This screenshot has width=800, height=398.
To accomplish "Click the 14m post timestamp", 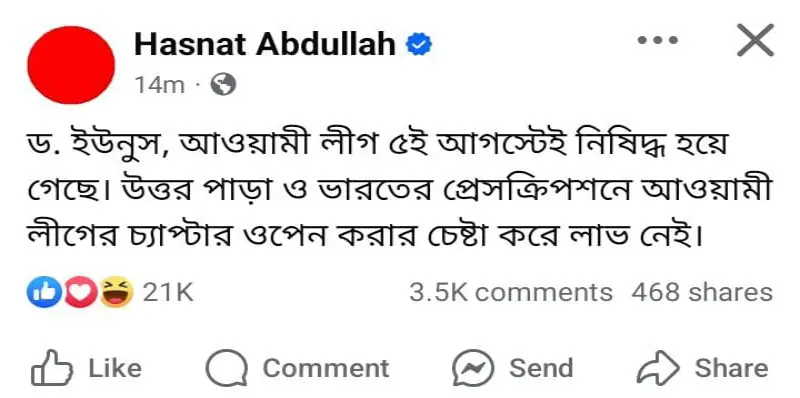I will tap(160, 85).
